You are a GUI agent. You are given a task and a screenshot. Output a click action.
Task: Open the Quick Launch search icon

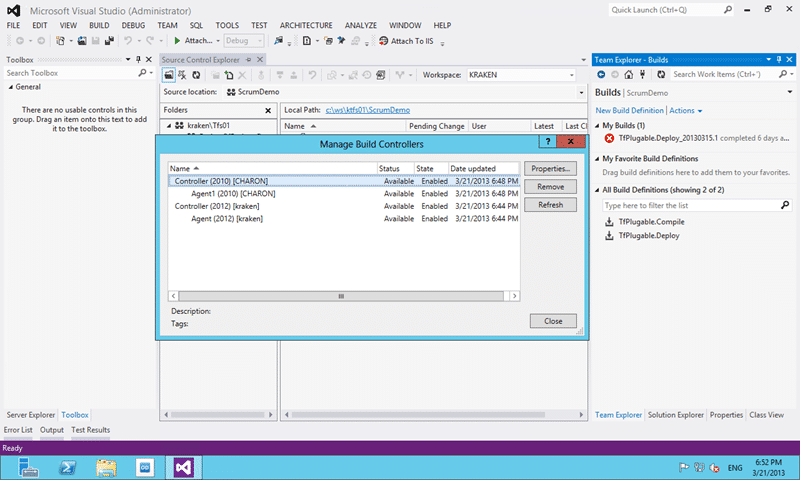coord(728,9)
